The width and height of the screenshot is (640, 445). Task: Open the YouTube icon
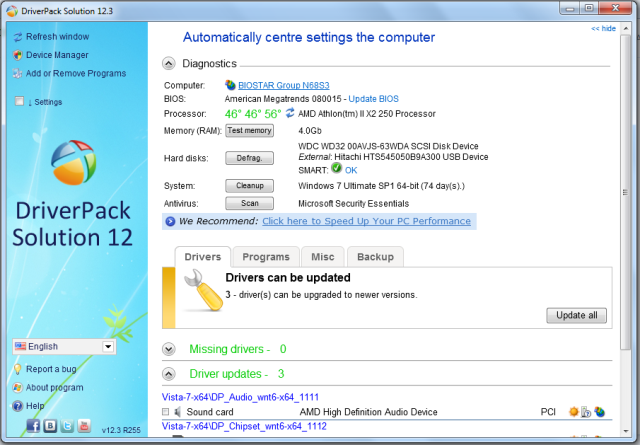[84, 426]
